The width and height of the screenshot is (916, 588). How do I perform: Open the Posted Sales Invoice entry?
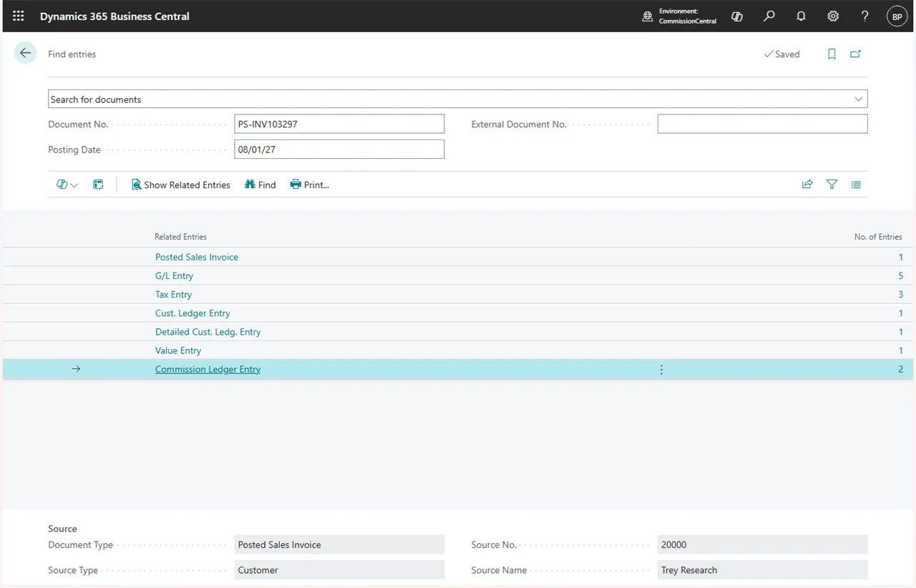tap(197, 257)
